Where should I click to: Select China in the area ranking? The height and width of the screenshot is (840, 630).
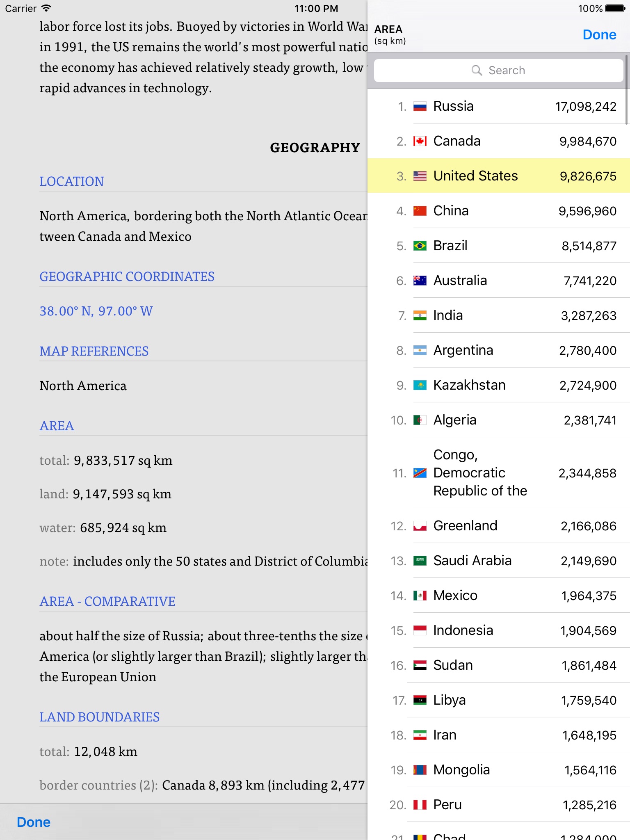pyautogui.click(x=498, y=211)
